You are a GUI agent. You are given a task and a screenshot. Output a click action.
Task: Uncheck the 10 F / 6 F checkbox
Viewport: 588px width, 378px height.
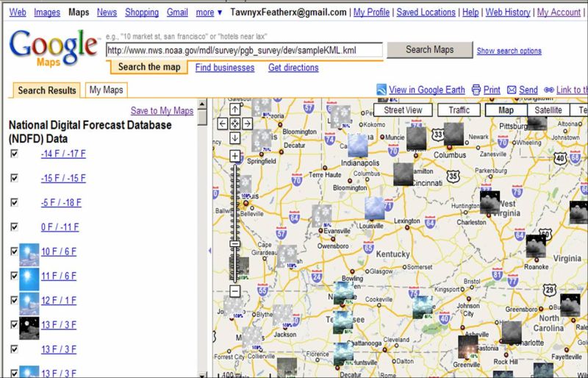click(x=14, y=251)
